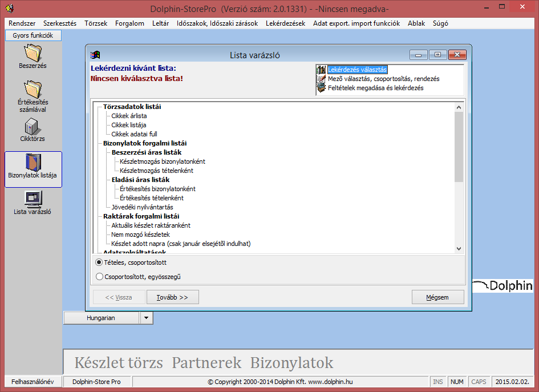Screen dimensions: 539x392
Task: Click the list scrollbar down arrow
Action: 459,248
